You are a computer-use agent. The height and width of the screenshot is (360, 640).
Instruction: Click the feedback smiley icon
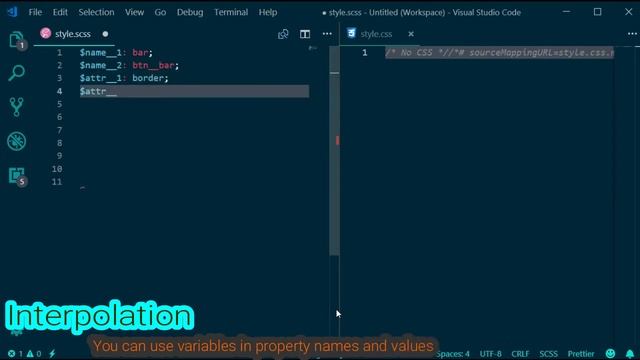coord(610,353)
